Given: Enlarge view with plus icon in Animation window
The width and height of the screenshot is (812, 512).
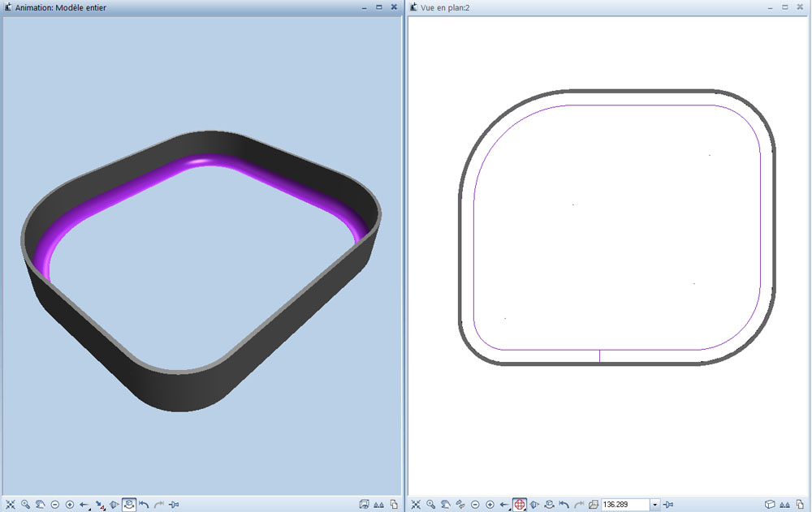Looking at the screenshot, I should pos(70,504).
